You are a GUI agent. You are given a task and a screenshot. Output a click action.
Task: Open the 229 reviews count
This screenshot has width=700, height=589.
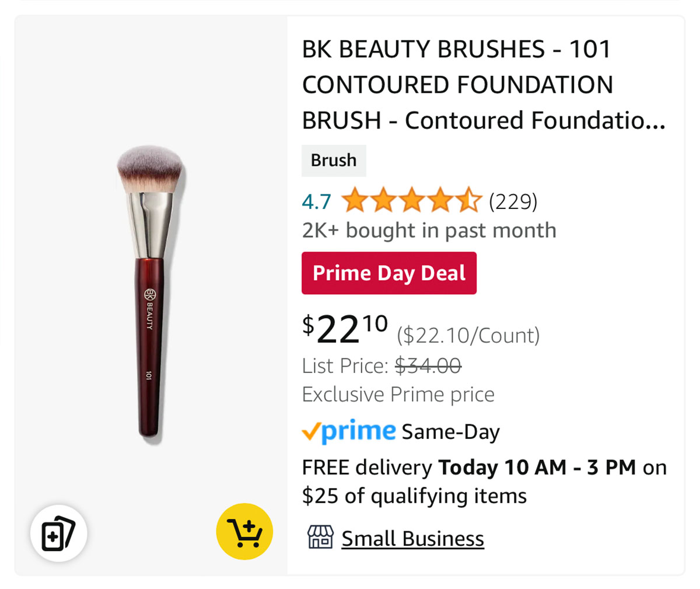(513, 201)
